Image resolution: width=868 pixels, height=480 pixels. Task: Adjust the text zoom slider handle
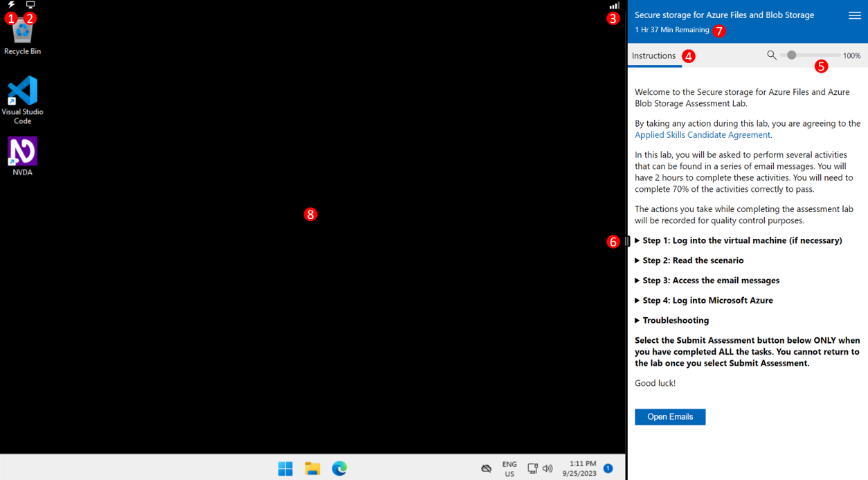tap(791, 55)
